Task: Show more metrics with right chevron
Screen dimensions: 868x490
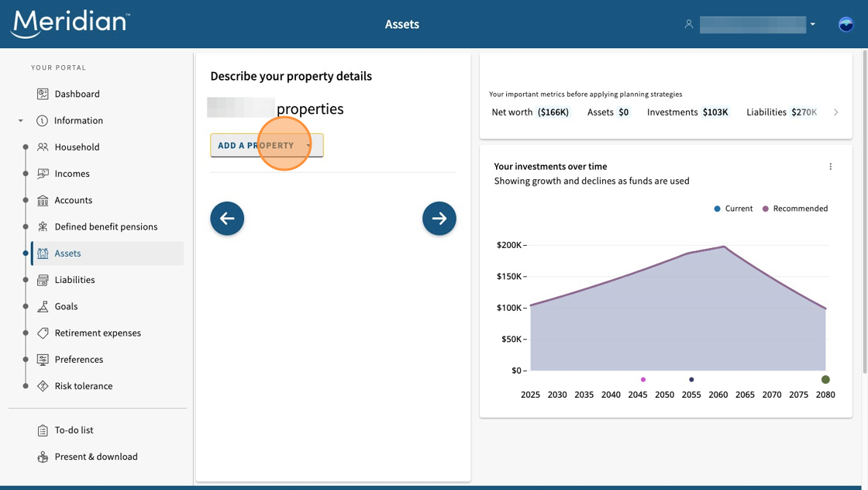Action: pyautogui.click(x=836, y=112)
